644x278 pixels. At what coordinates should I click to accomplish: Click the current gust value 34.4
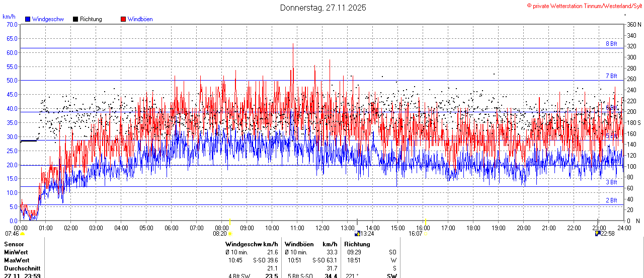tap(331, 276)
